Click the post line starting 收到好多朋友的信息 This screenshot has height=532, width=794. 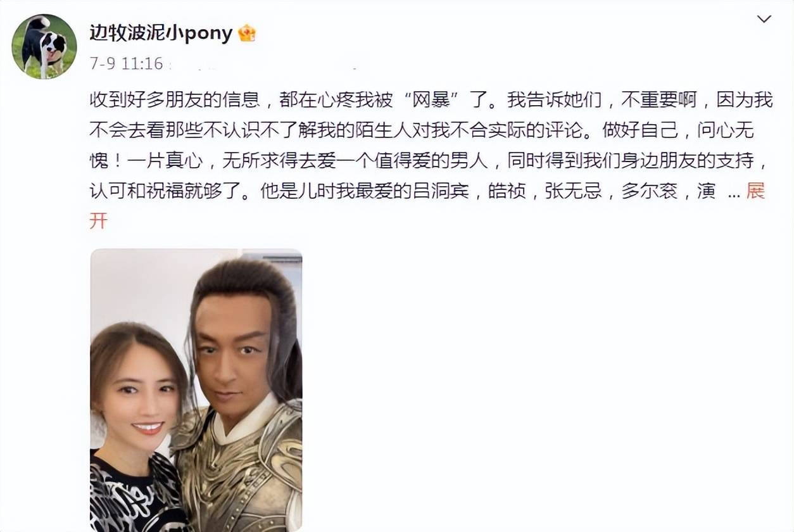point(431,100)
